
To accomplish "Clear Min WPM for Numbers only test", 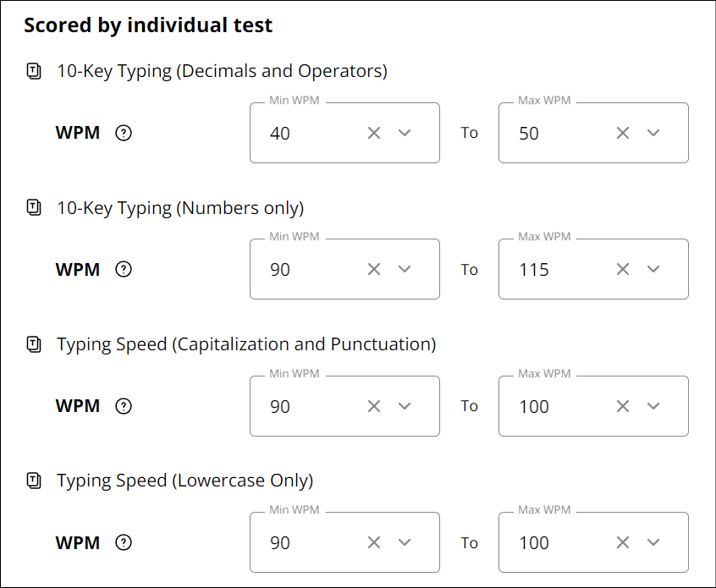I will [x=374, y=270].
